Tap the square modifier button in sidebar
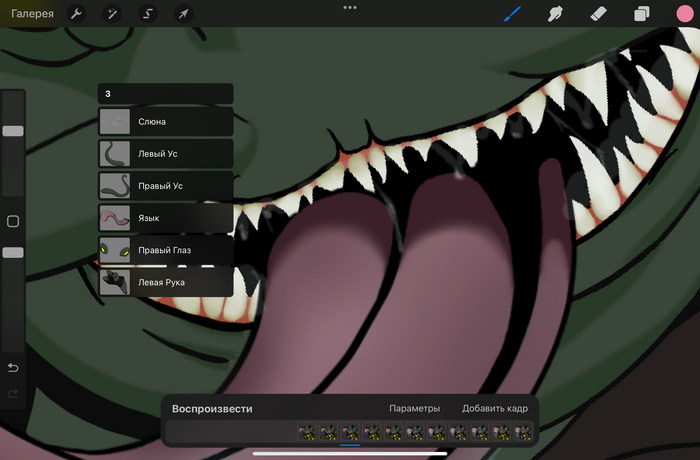The image size is (700, 460). point(13,221)
